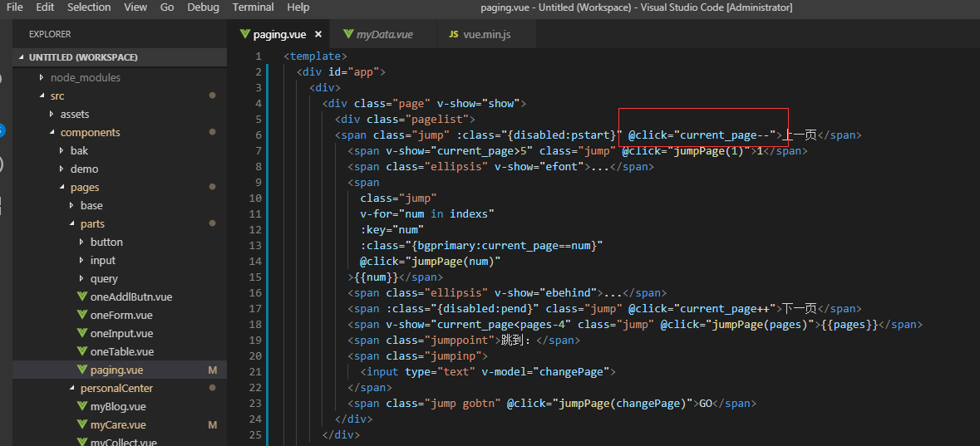Open the Debug menu
The width and height of the screenshot is (980, 446).
[x=203, y=7]
